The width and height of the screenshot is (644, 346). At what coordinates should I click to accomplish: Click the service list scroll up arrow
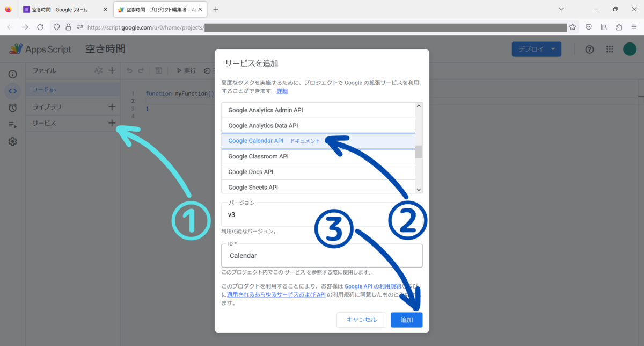[419, 105]
